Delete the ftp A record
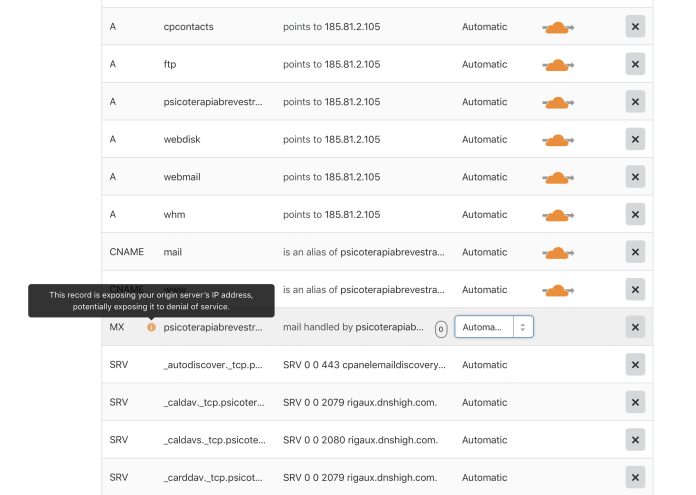The width and height of the screenshot is (696, 495). tap(635, 64)
